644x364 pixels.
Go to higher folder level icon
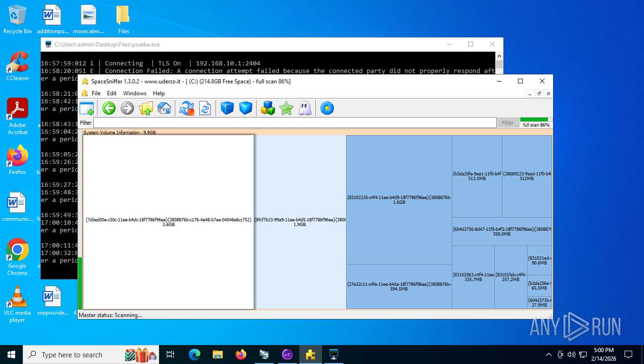click(146, 108)
